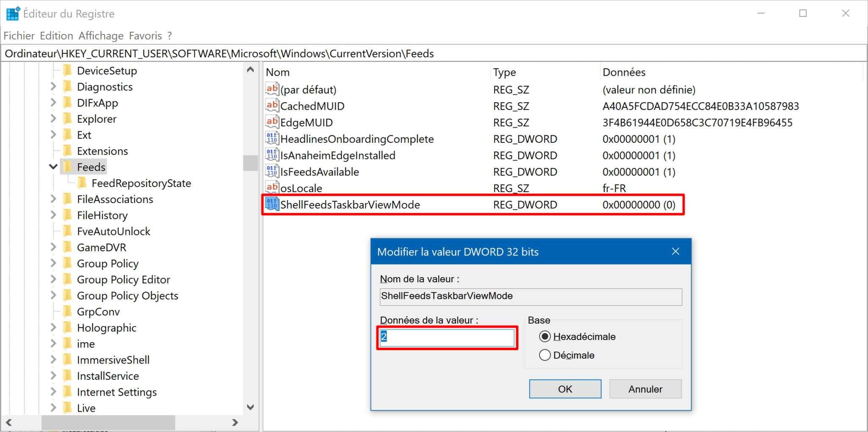868x432 pixels.
Task: Expand the Diagnostics key
Action: 53,86
